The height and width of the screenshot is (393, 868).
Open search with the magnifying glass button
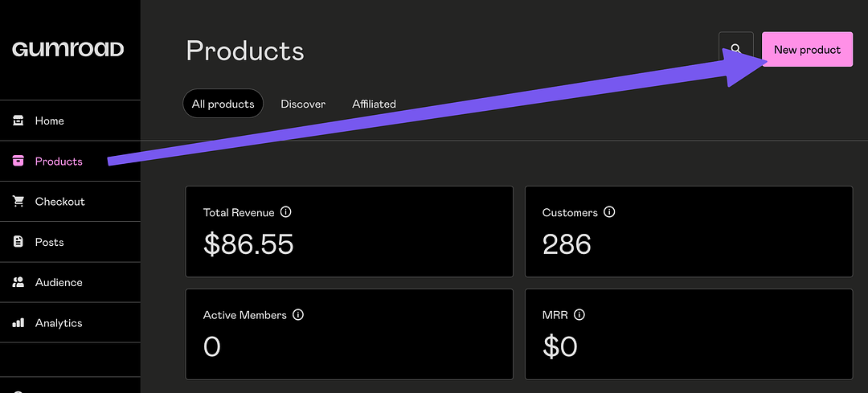735,50
